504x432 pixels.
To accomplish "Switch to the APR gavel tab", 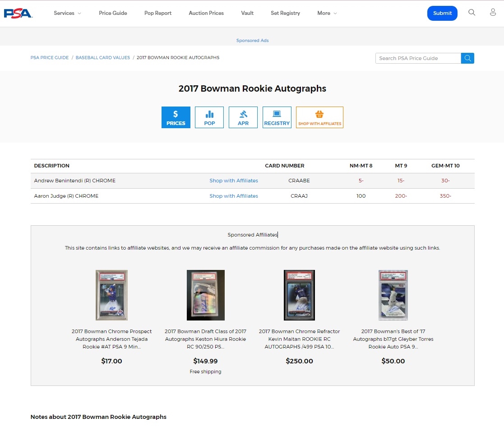I will (243, 117).
